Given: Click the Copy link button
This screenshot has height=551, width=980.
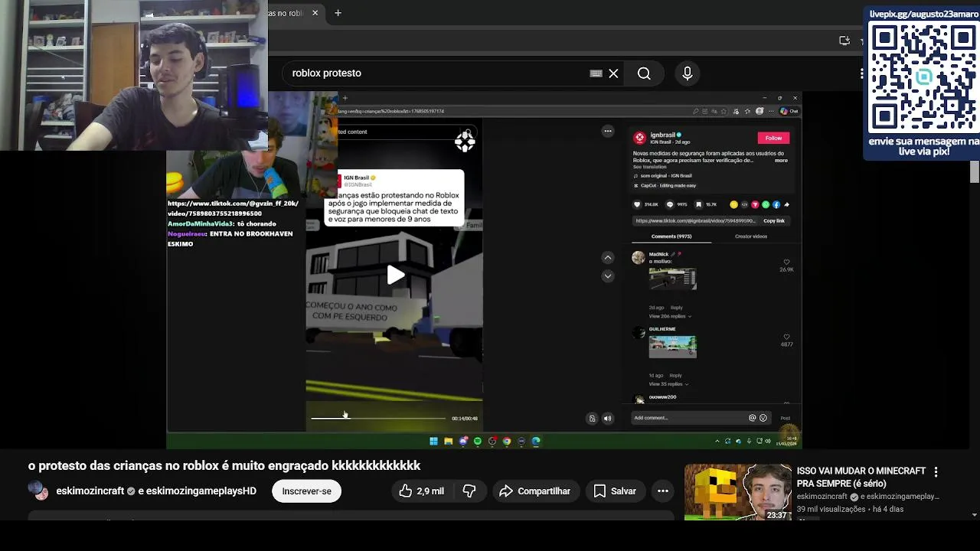Looking at the screenshot, I should coord(774,220).
